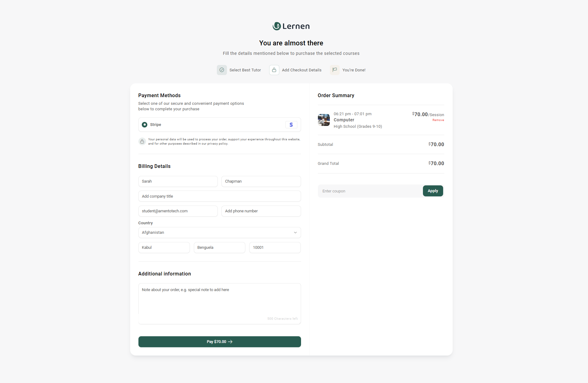Click the Select Best Tutor check icon

pyautogui.click(x=222, y=70)
